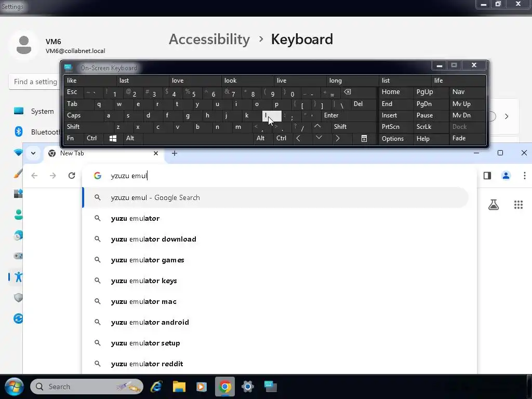Go to Accessibility breadcrumb in Settings
The image size is (532, 399).
(x=209, y=39)
